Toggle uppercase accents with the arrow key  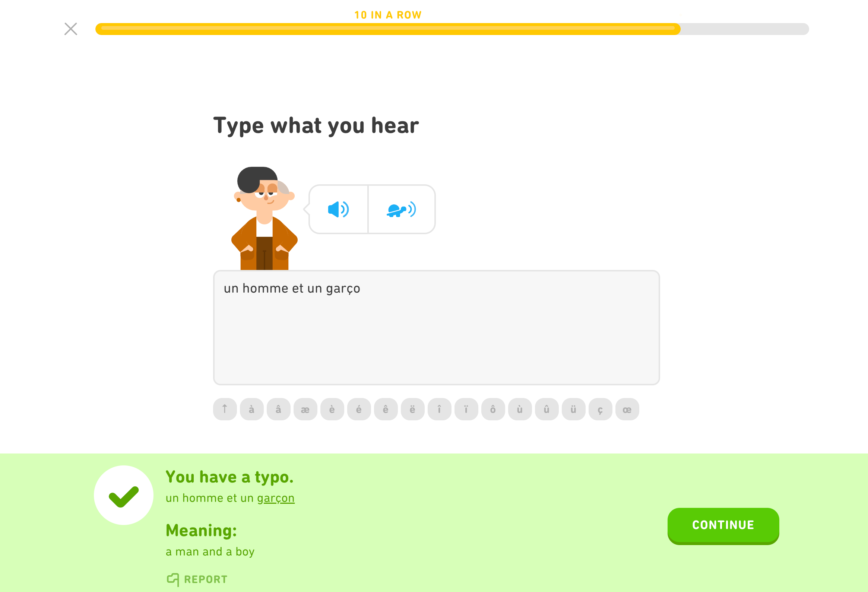225,409
